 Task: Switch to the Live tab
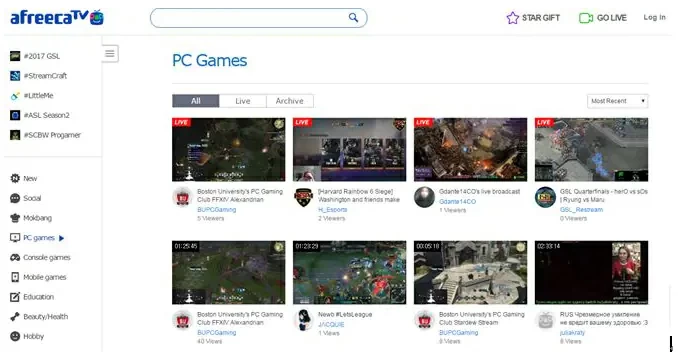(x=243, y=101)
